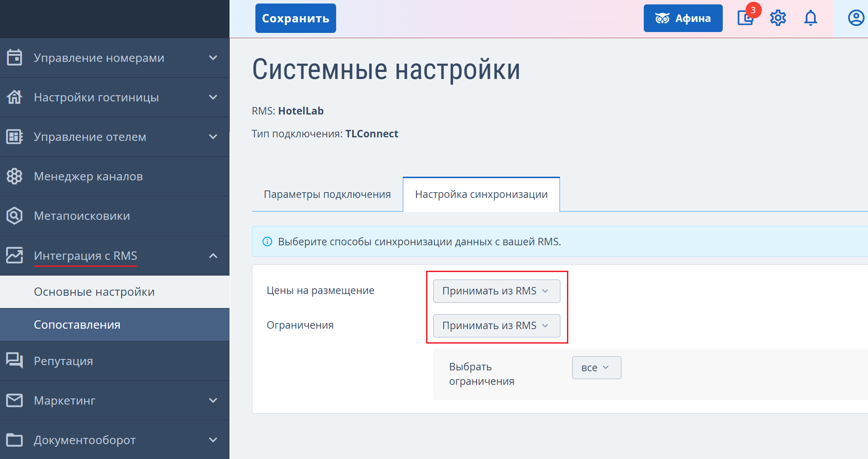Click the info icon in the blue hint banner

tap(267, 241)
